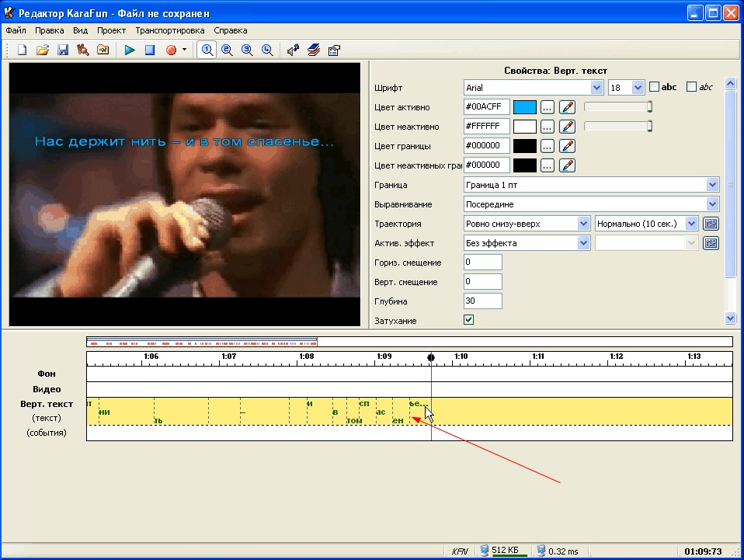Toggle the italic abc checkbox

click(x=691, y=87)
